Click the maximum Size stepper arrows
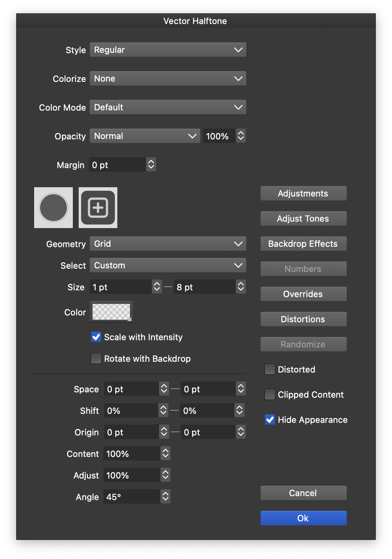 [241, 287]
